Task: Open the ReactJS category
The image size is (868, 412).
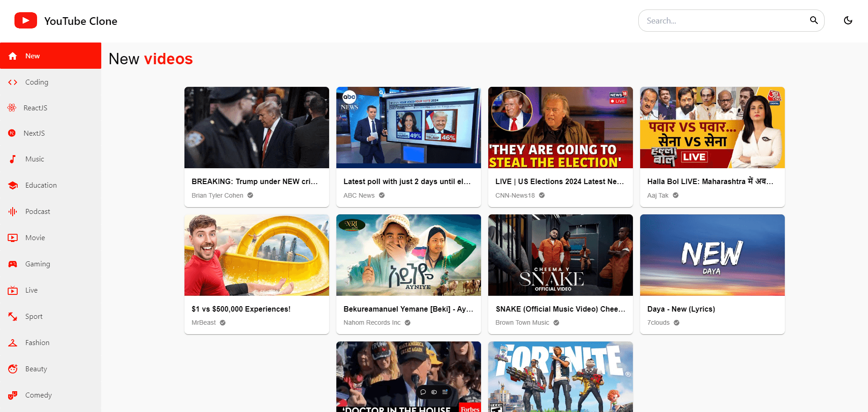Action: (51, 108)
